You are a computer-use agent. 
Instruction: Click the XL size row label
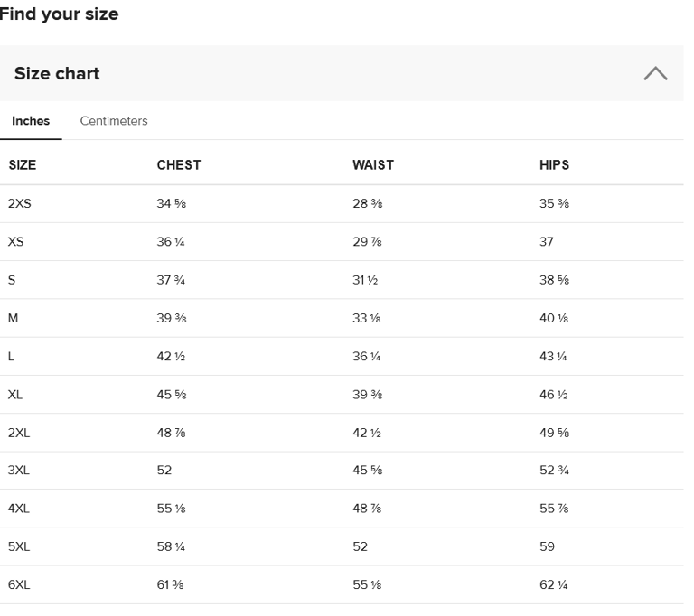click(16, 395)
